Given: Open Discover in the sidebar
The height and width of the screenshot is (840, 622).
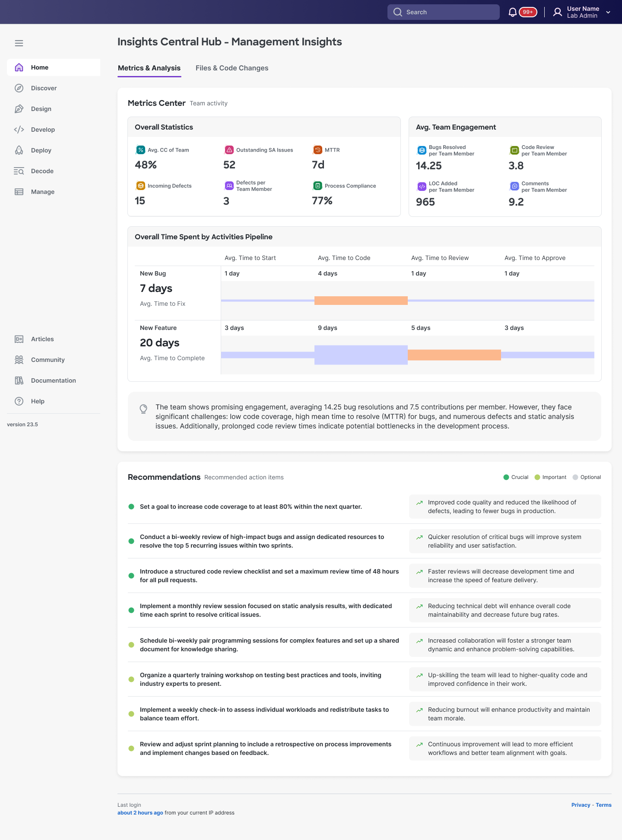Looking at the screenshot, I should (54, 88).
